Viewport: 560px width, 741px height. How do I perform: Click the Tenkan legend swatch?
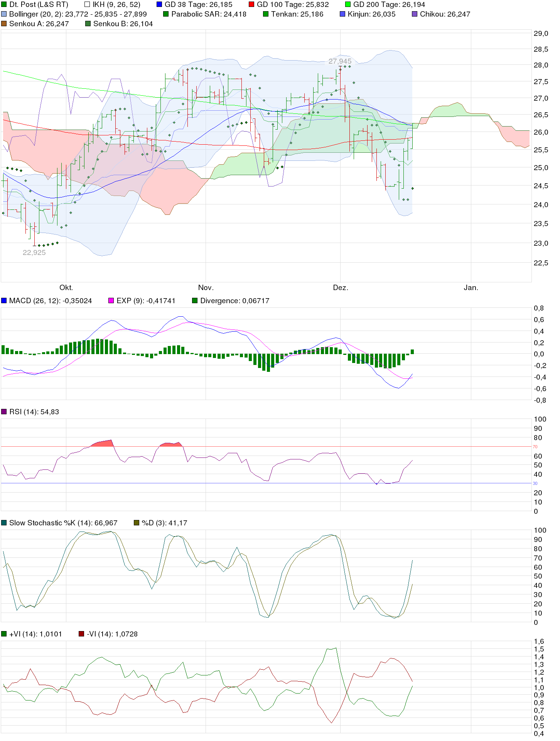(266, 14)
